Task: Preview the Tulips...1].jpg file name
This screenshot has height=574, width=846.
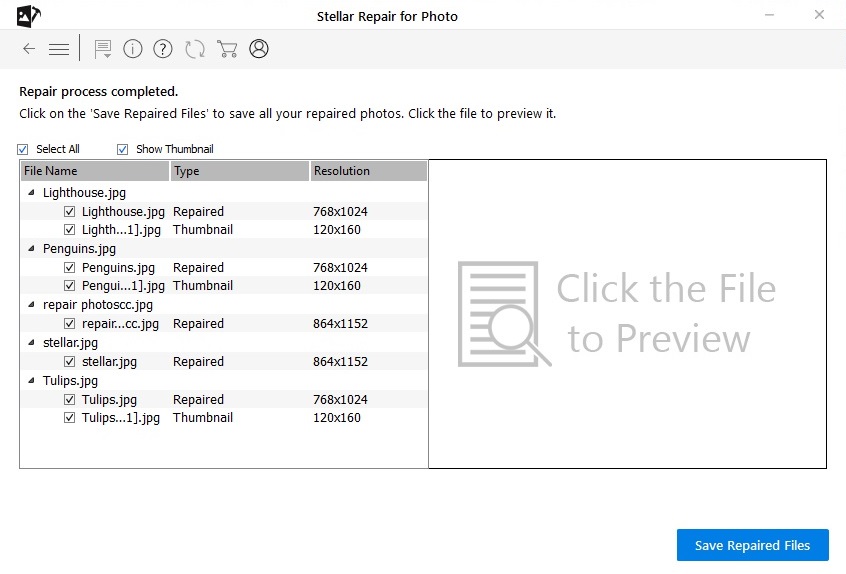Action: [x=121, y=418]
